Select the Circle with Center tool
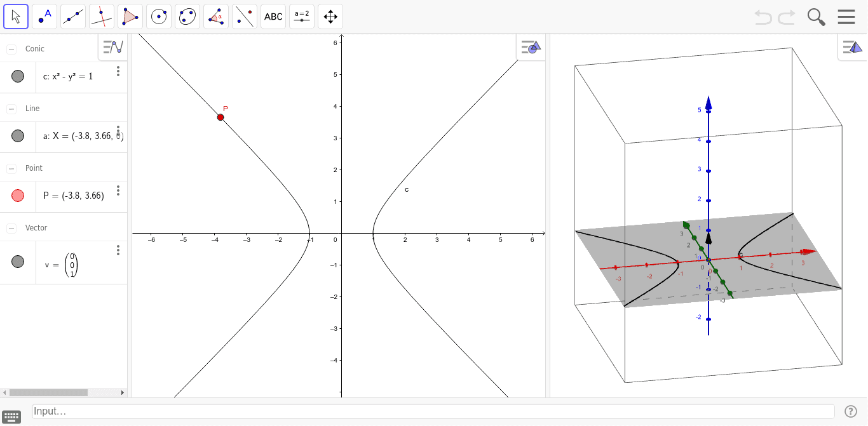The height and width of the screenshot is (426, 868). (x=159, y=17)
